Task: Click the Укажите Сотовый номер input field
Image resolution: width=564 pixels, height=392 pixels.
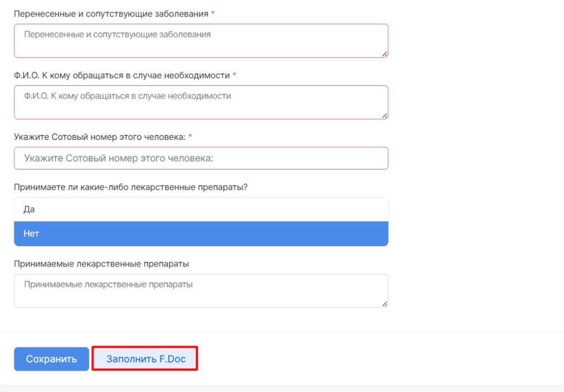Action: click(x=201, y=158)
